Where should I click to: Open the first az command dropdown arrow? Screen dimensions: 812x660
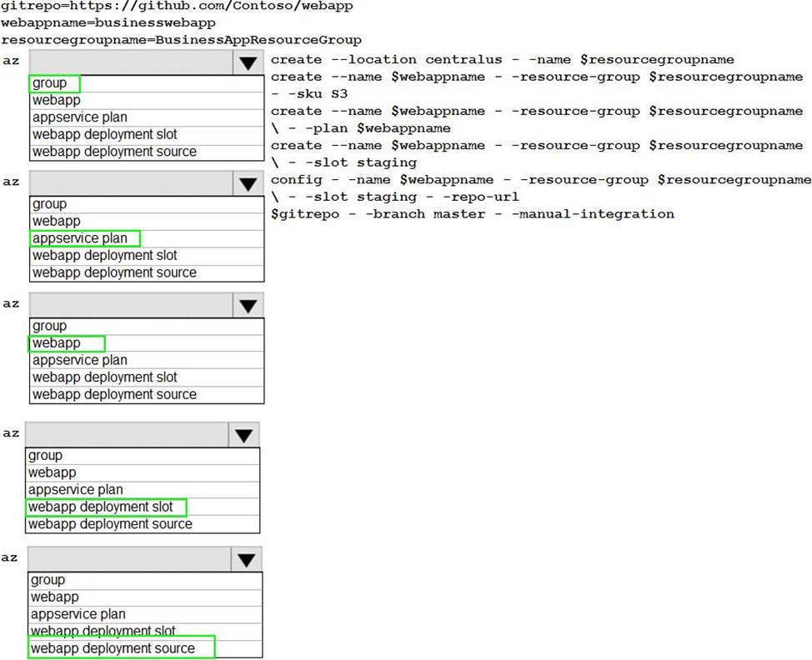pyautogui.click(x=248, y=62)
